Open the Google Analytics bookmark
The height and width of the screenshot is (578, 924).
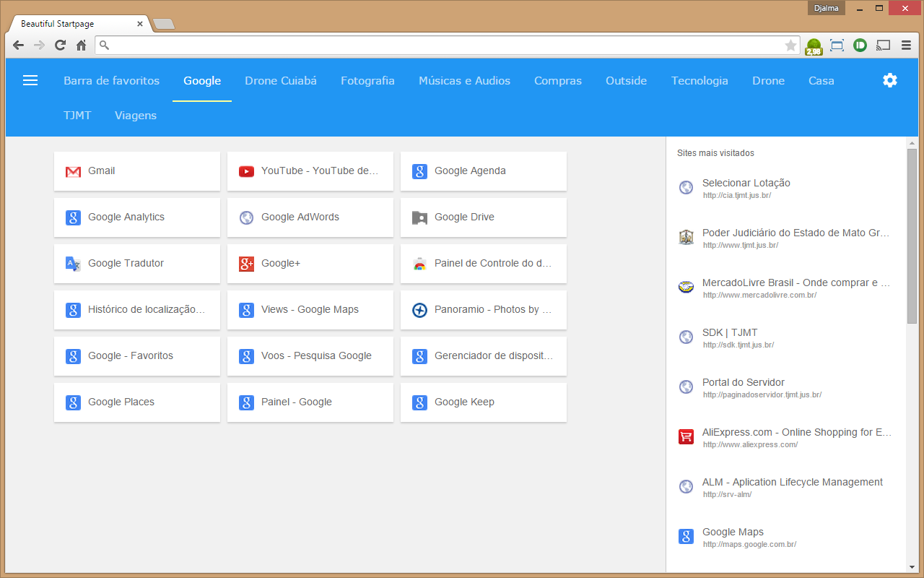[137, 217]
